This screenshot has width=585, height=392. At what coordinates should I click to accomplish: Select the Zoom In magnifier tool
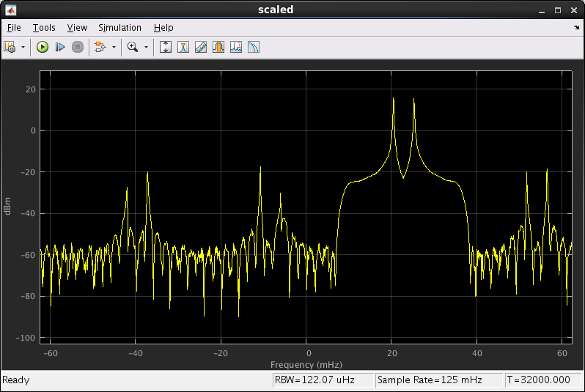[x=133, y=47]
